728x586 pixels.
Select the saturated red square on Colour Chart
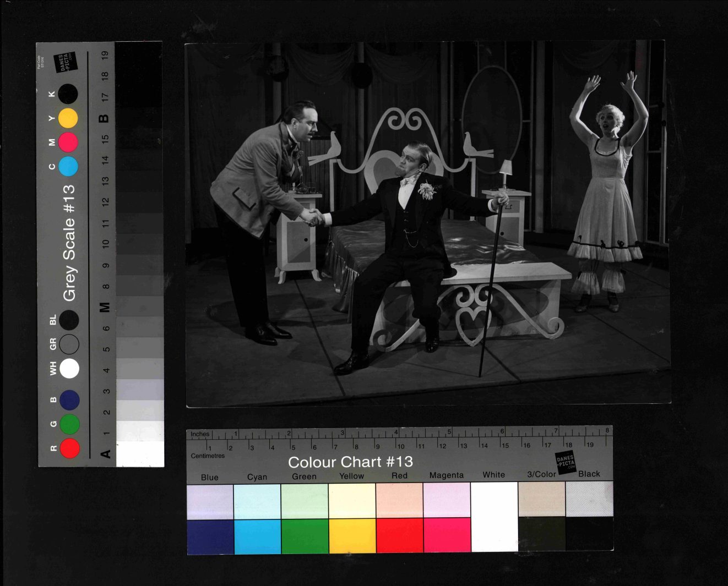(400, 535)
